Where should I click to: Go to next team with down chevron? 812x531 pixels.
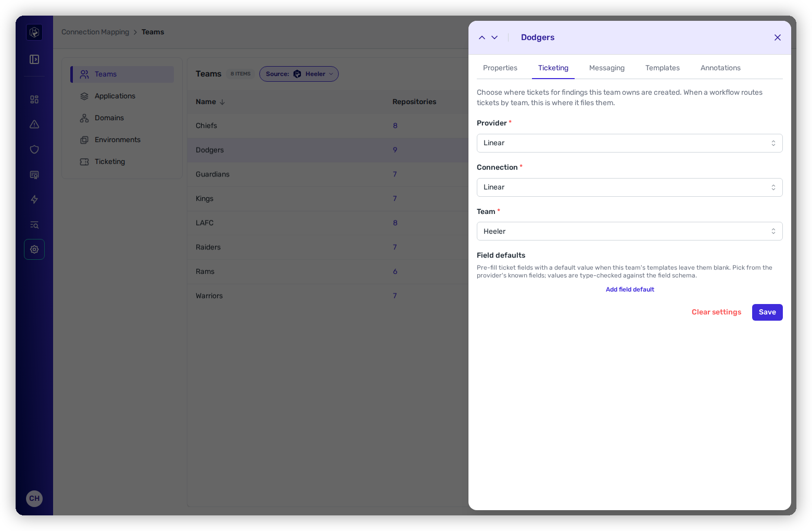coord(494,37)
